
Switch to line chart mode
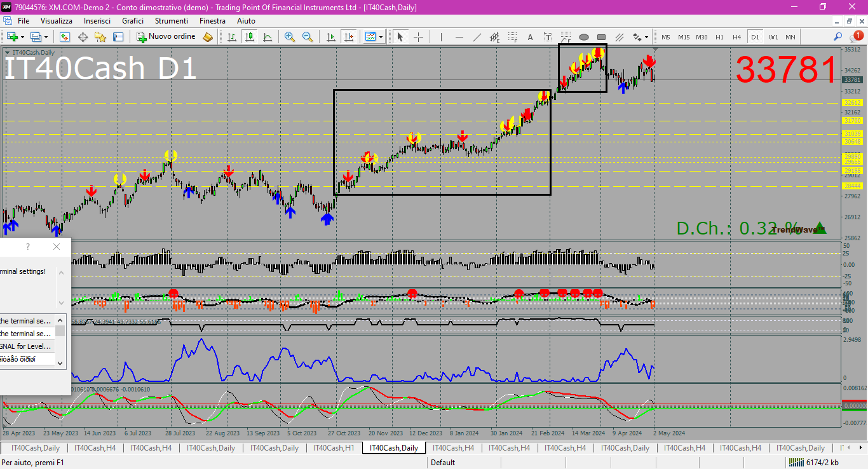tap(268, 37)
